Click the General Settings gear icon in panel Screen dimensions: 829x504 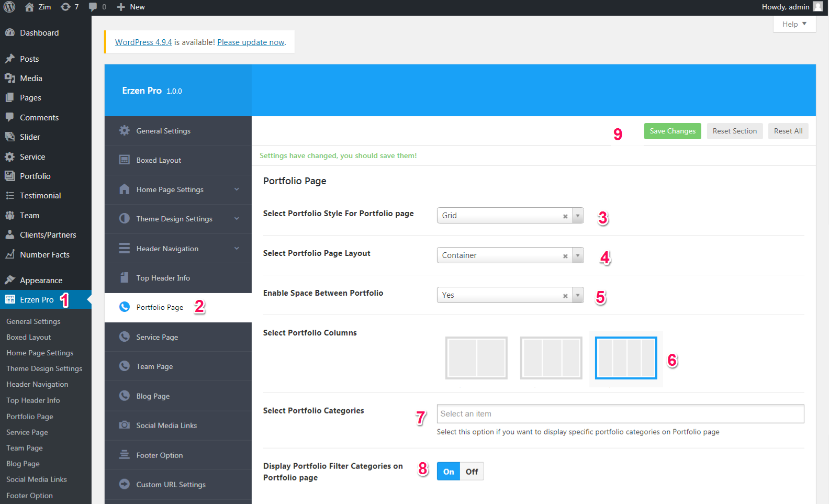click(124, 130)
